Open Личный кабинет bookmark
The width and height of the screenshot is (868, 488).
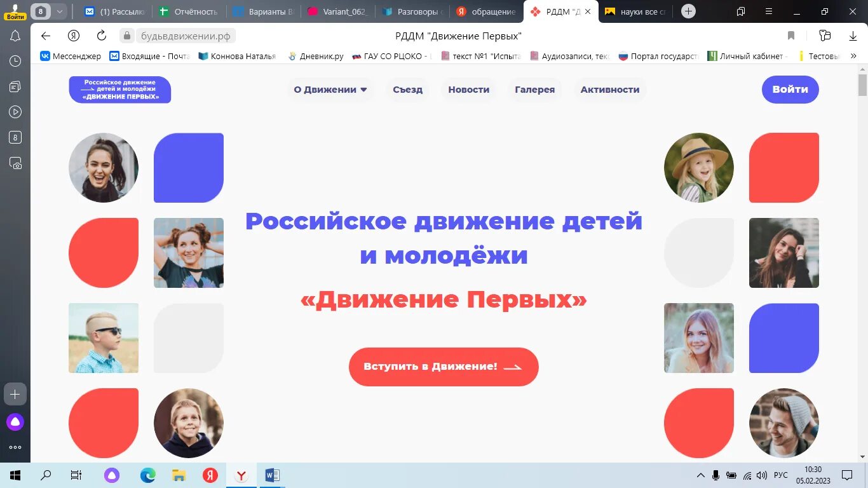point(748,56)
